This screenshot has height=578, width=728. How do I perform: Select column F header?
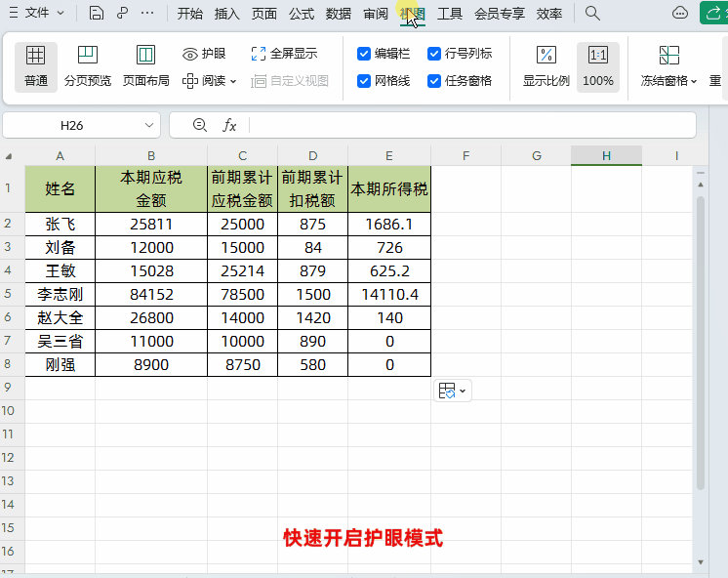tap(466, 156)
